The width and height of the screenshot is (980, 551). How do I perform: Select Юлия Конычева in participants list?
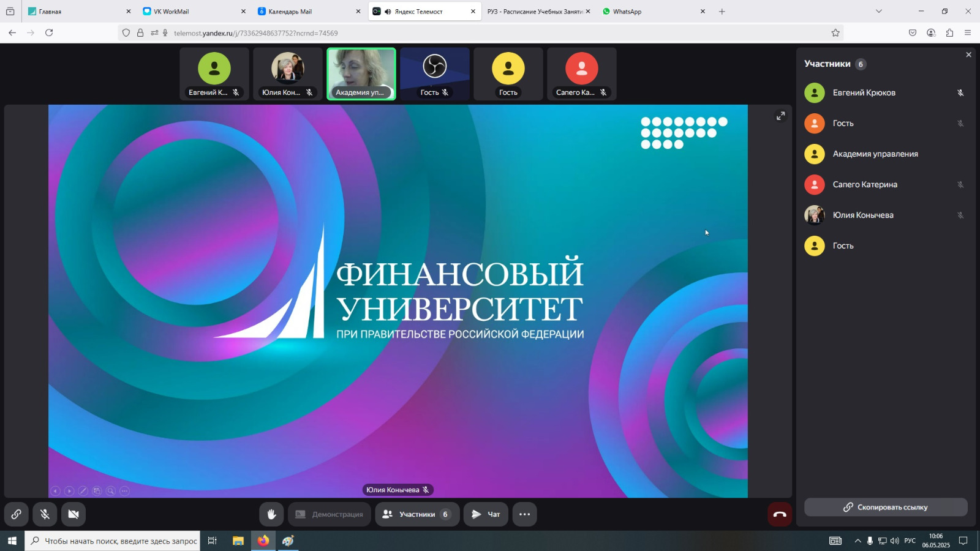pyautogui.click(x=885, y=215)
